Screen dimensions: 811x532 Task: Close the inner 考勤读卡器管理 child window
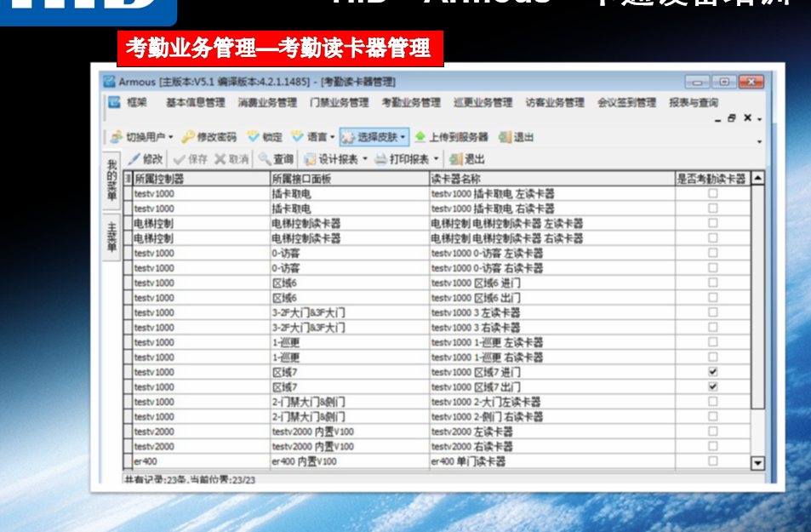(x=747, y=118)
